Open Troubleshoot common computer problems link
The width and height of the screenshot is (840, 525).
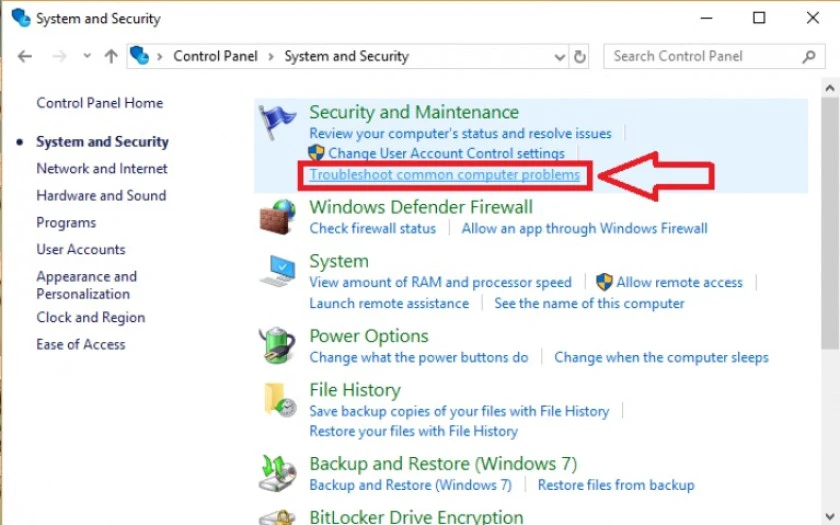pyautogui.click(x=444, y=175)
